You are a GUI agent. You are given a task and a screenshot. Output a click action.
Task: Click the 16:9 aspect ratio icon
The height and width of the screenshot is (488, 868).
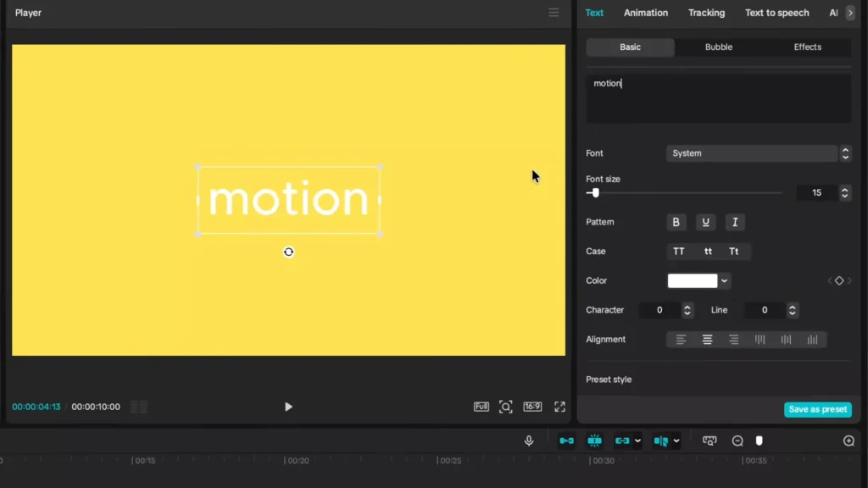tap(532, 407)
